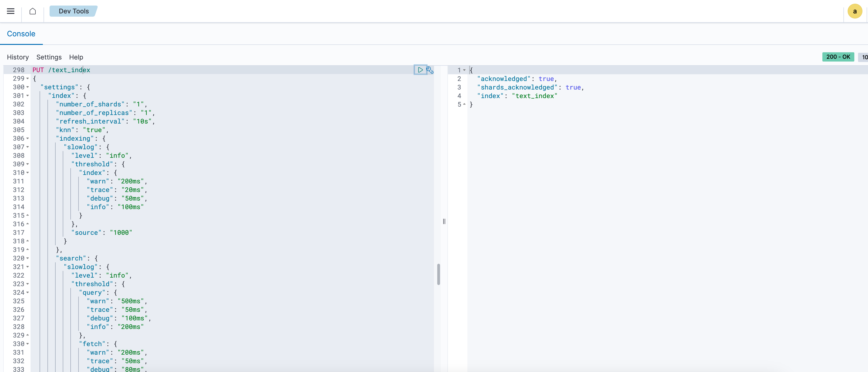Click the "knn" setting key
868x372 pixels.
(x=65, y=130)
